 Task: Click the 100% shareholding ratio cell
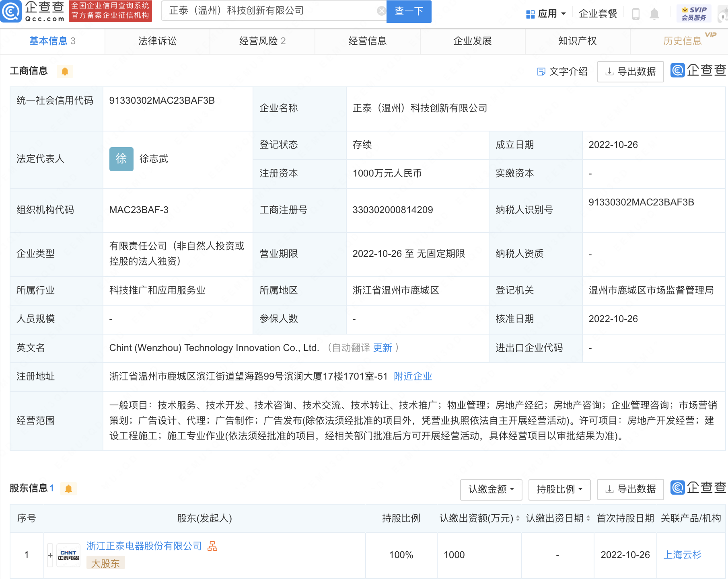pyautogui.click(x=401, y=555)
